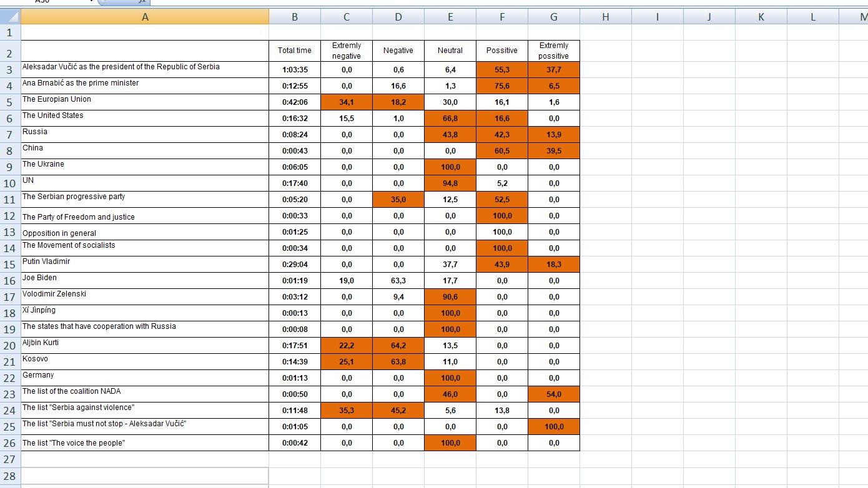
Task: Click the 13,8 value for Serbia against violence
Action: coord(502,411)
